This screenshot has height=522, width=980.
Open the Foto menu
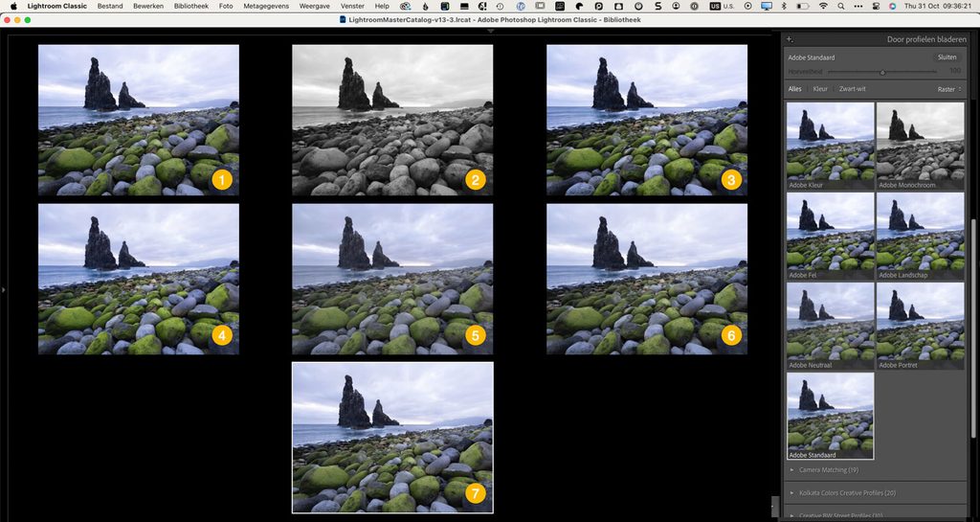(226, 6)
